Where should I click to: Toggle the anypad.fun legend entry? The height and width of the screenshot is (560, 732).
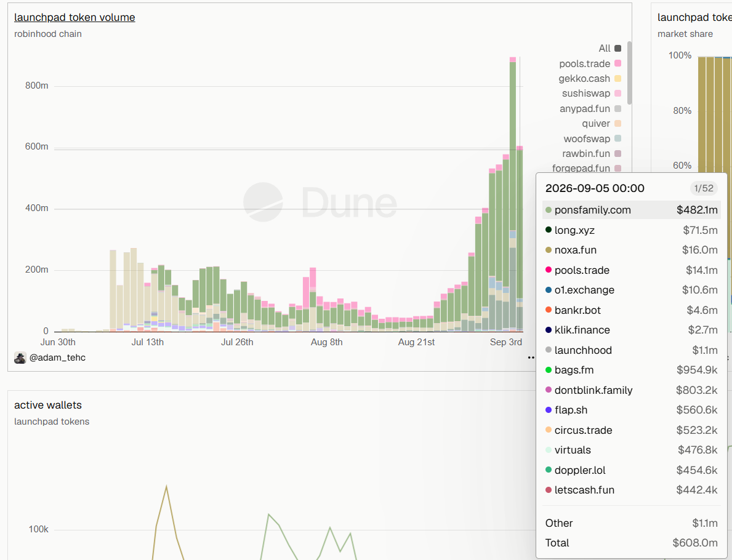[x=590, y=109]
